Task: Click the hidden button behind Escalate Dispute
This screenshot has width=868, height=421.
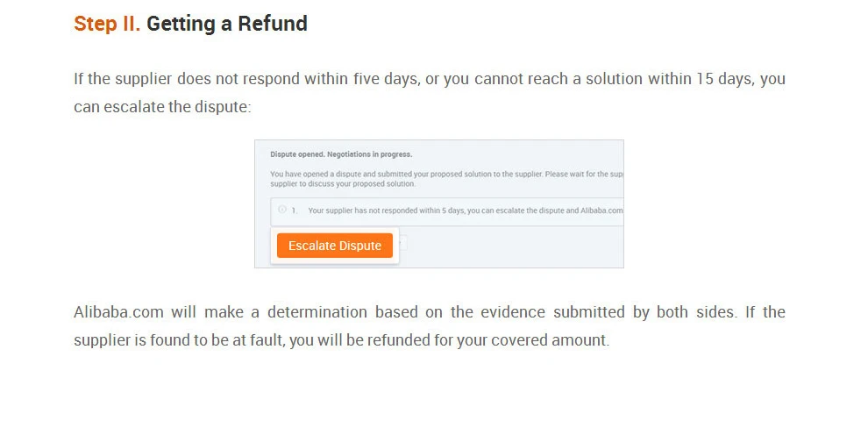Action: (x=402, y=244)
